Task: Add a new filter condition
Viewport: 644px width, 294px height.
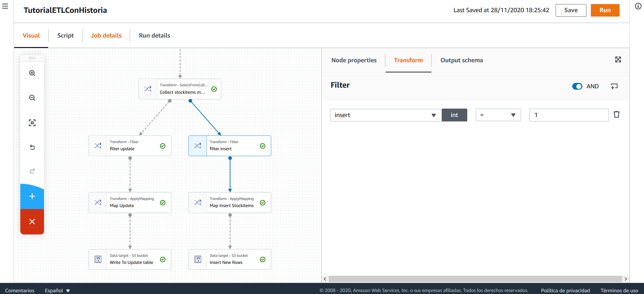Action: [x=614, y=86]
